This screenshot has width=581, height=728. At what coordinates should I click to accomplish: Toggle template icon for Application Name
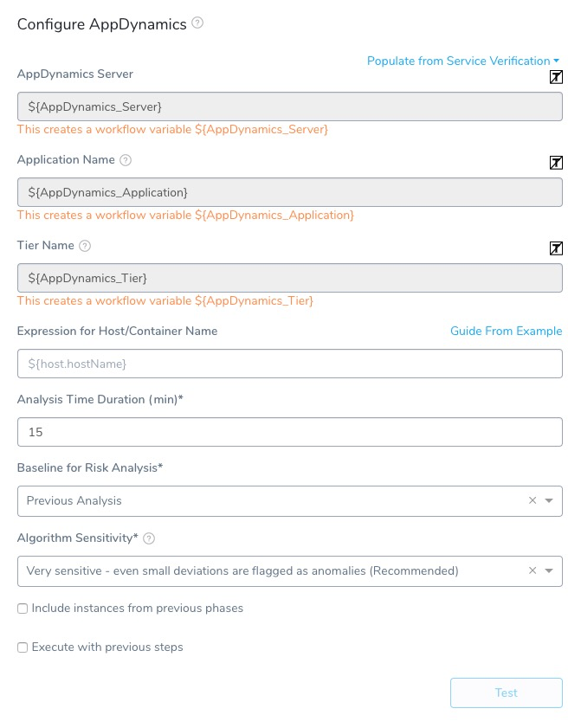tap(556, 163)
